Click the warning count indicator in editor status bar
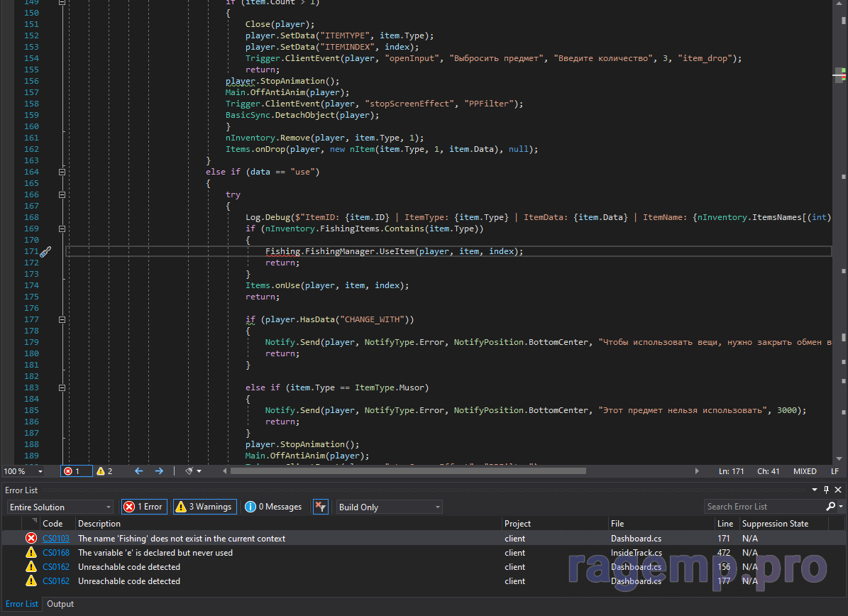Viewport: 848px width, 616px height. click(104, 471)
